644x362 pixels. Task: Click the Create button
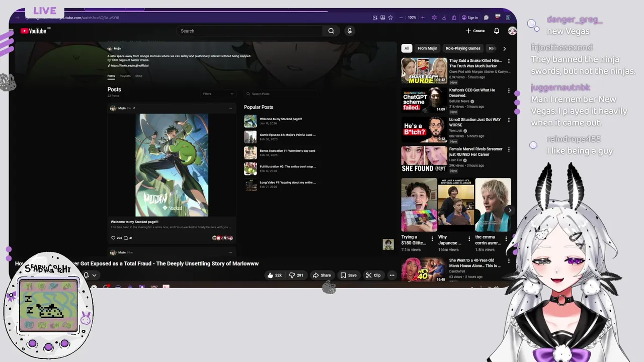click(475, 31)
